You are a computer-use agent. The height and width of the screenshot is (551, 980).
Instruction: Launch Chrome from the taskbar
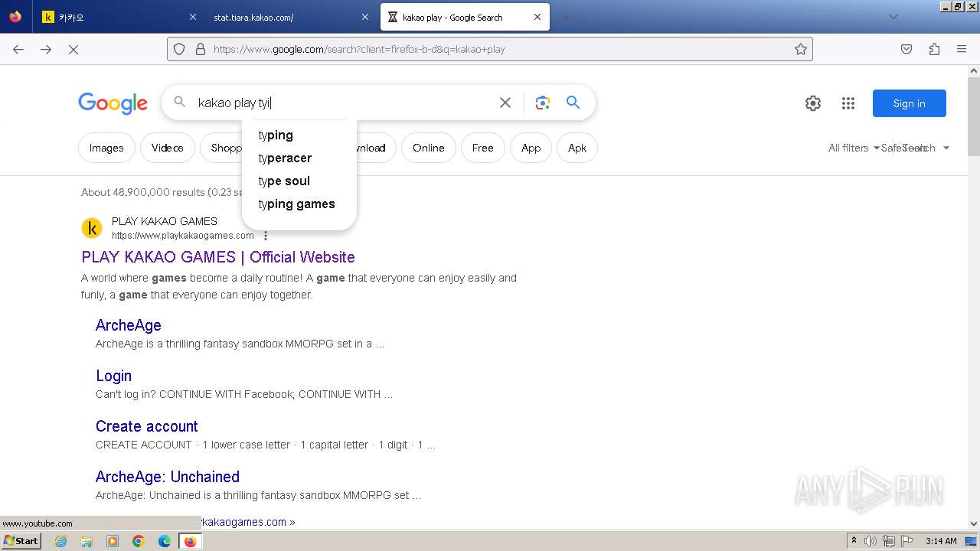coord(139,541)
